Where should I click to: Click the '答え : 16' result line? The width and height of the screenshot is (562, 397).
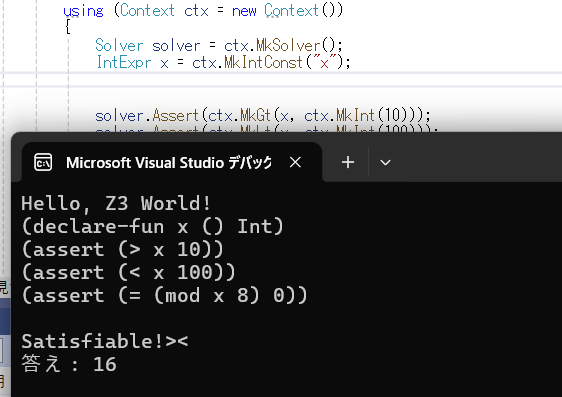tap(69, 364)
